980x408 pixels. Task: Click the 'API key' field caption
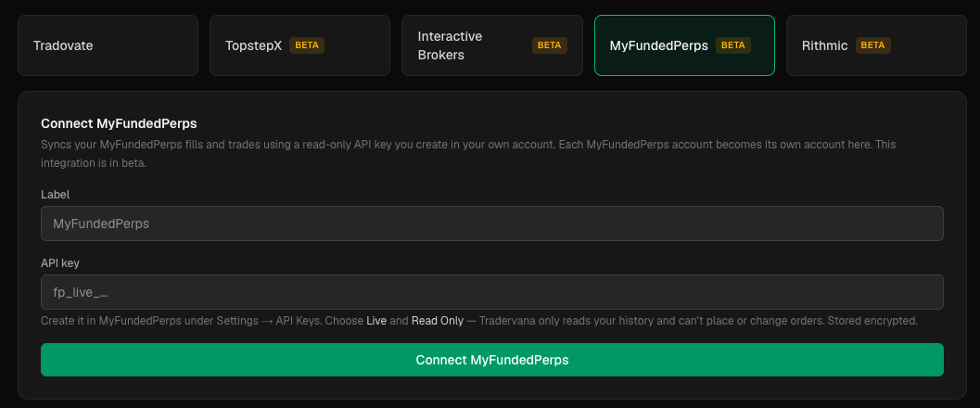point(60,263)
